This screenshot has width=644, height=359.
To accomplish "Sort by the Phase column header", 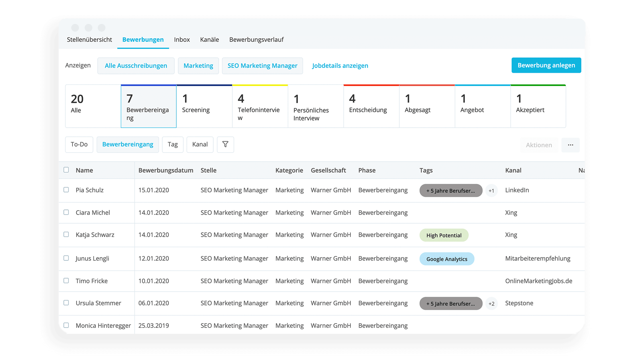I will click(x=367, y=170).
